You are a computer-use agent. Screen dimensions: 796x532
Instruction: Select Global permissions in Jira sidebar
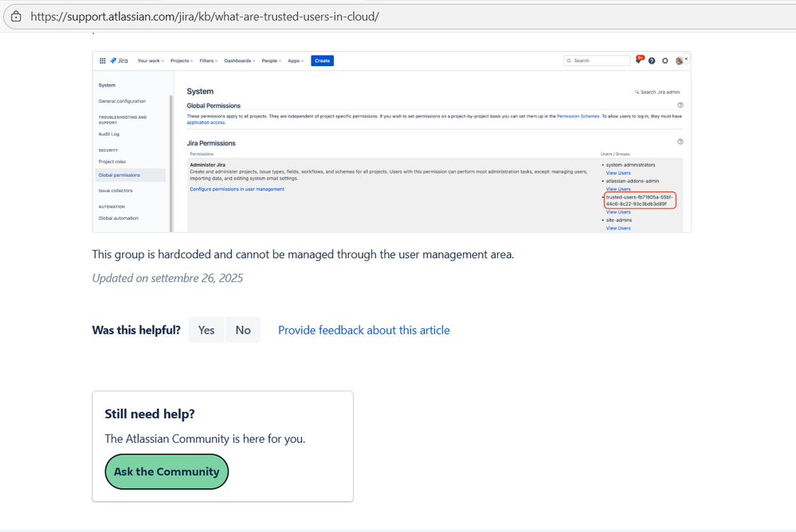(130, 175)
